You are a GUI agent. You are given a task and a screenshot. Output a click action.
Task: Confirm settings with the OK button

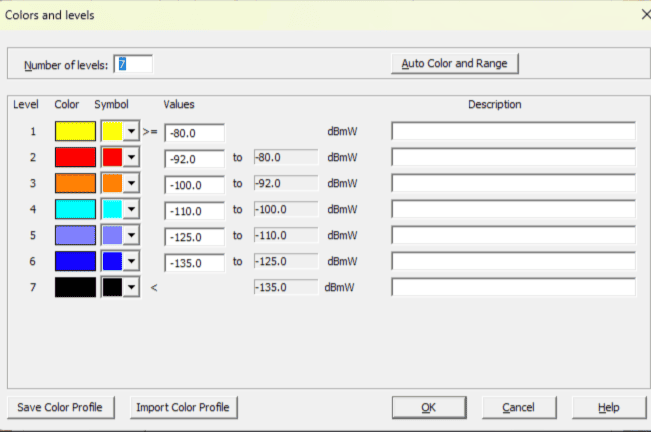428,407
